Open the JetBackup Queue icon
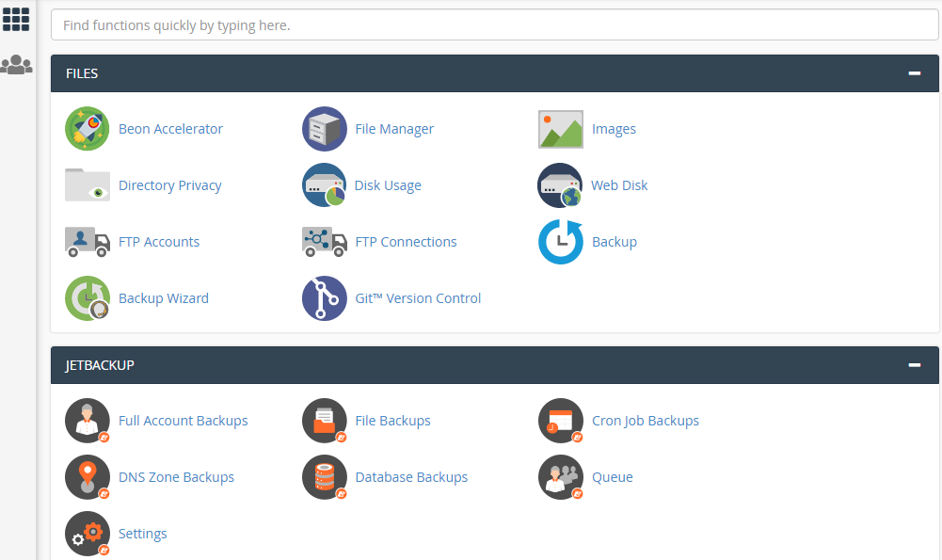 click(x=561, y=477)
